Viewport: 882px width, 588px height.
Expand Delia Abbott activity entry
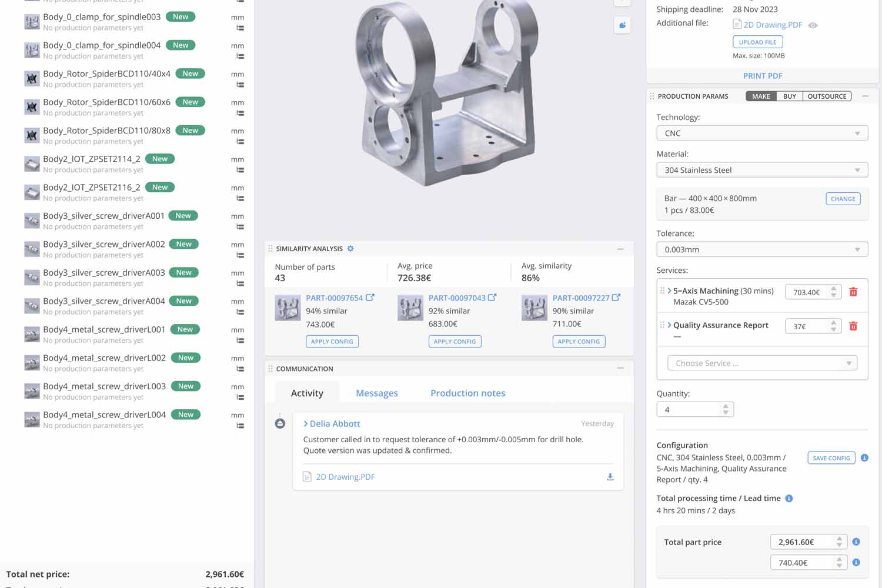[x=306, y=423]
